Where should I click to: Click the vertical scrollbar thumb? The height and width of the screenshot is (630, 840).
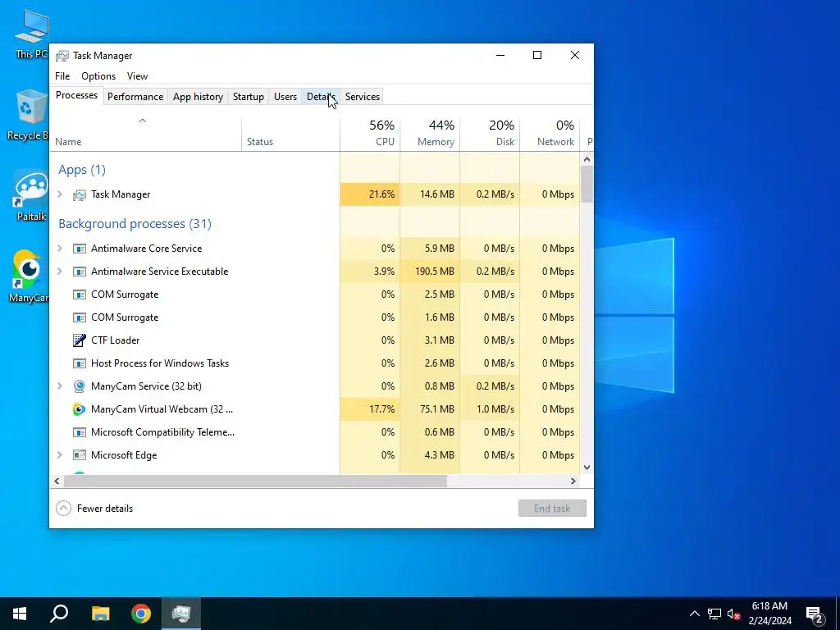click(587, 185)
